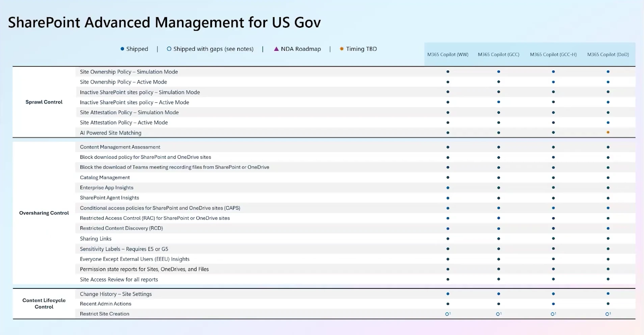Click the DoD dot for Sensitivity Labels row

pyautogui.click(x=608, y=249)
